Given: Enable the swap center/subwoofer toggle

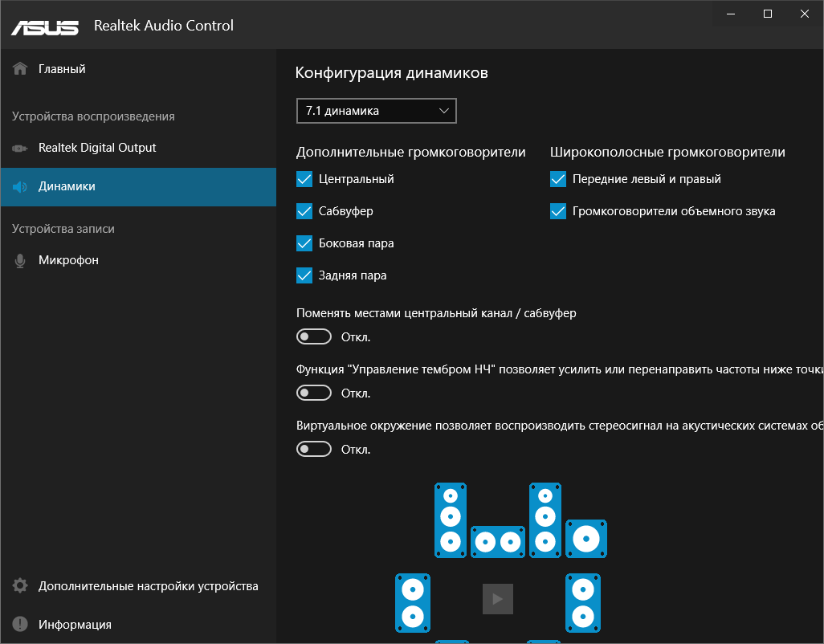Looking at the screenshot, I should tap(314, 336).
